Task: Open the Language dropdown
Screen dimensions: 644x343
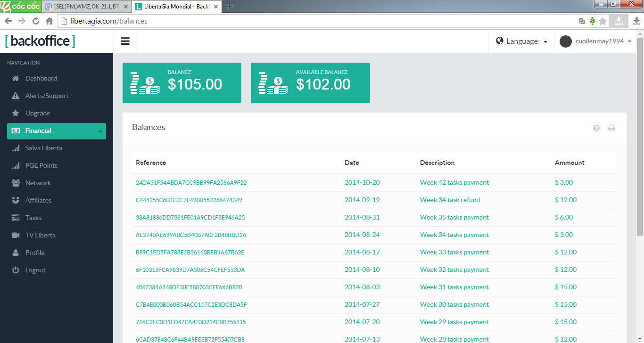Action: tap(522, 41)
